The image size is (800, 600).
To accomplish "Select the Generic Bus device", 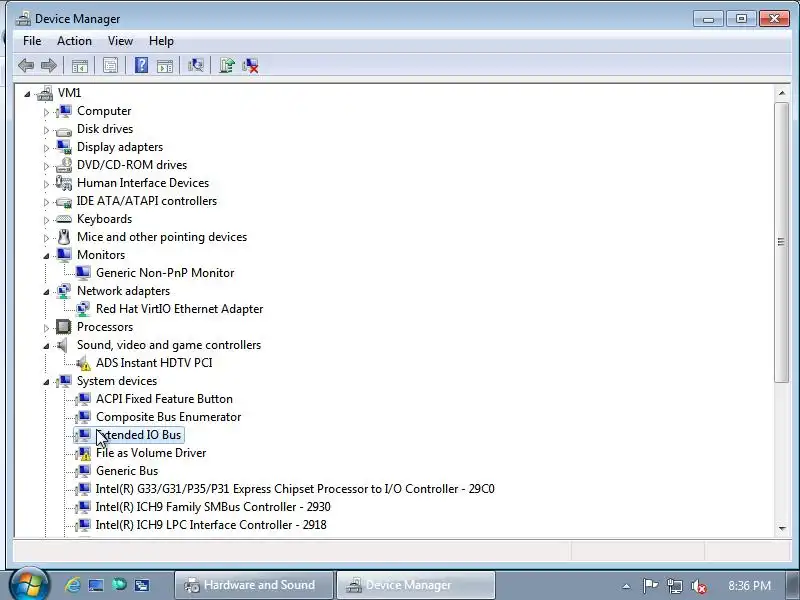I will 127,471.
